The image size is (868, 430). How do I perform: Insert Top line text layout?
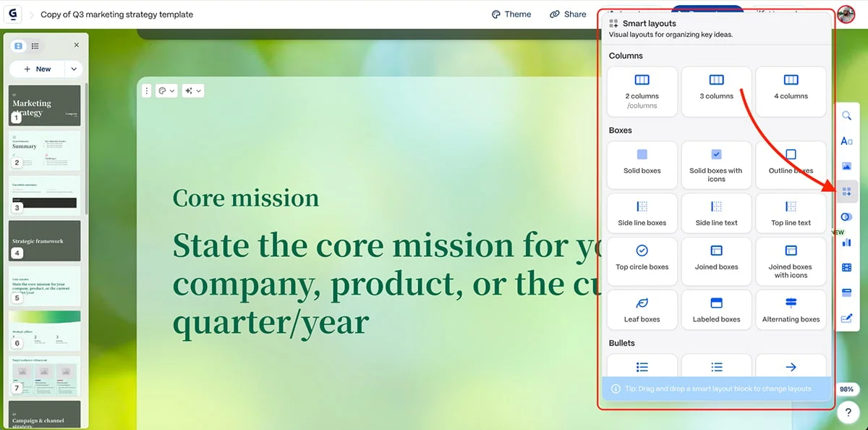(x=791, y=214)
